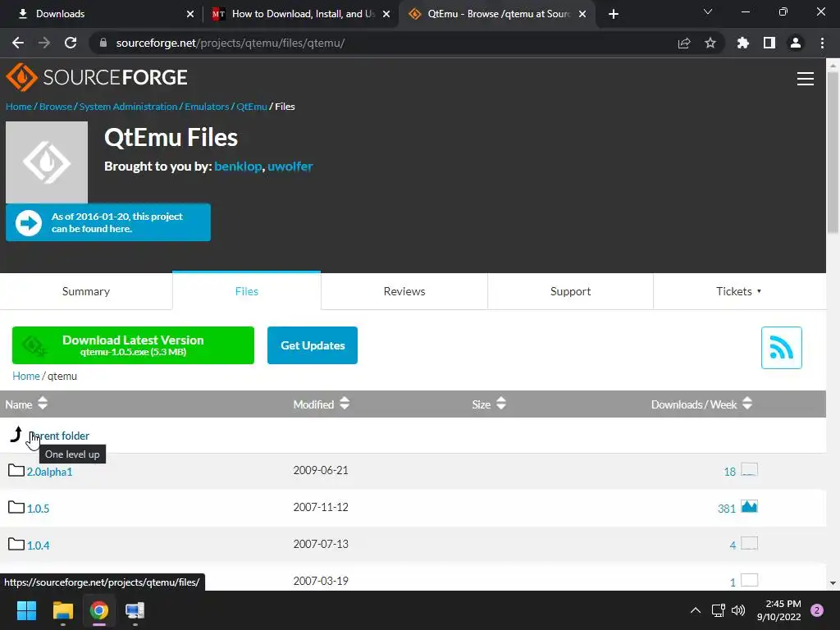
Task: Open the 1.0.5 folder link
Action: tap(38, 509)
